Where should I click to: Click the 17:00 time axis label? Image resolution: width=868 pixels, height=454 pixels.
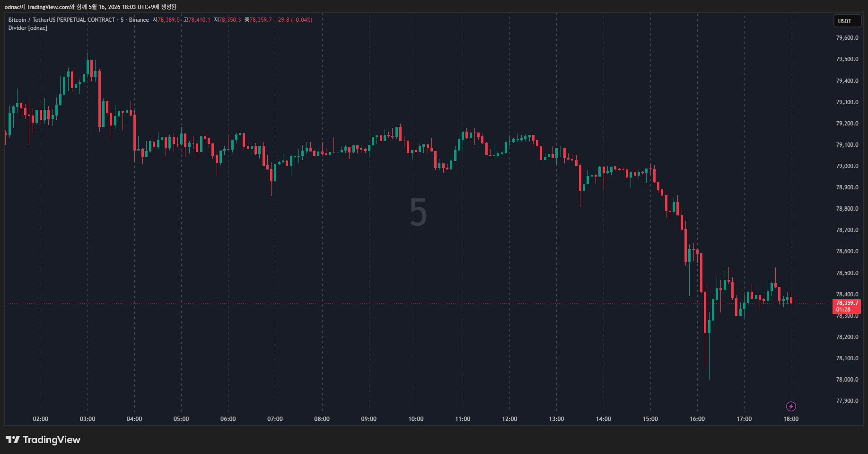coord(744,419)
